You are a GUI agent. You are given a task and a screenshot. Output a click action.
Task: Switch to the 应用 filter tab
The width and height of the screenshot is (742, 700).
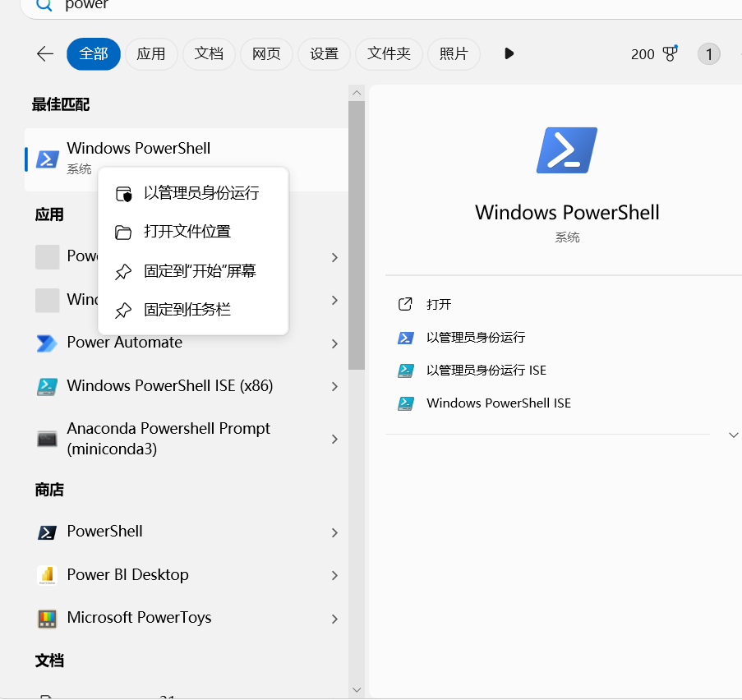point(151,54)
